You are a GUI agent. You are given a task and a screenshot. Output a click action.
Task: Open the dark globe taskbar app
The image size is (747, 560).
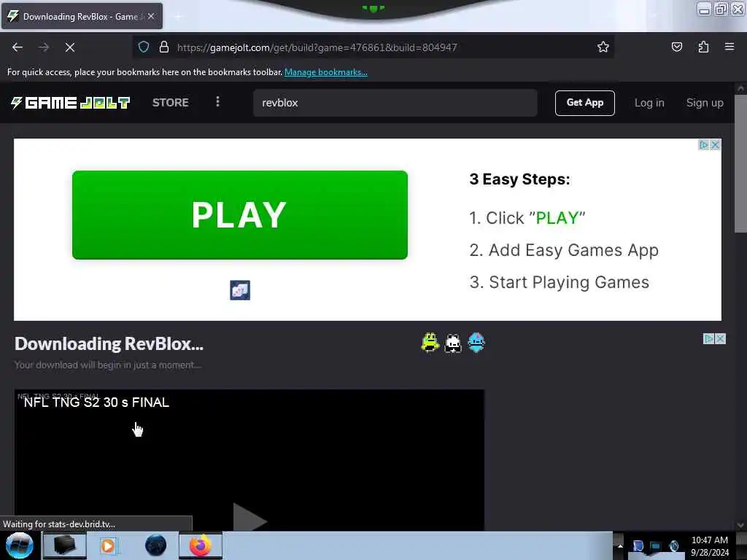(155, 545)
